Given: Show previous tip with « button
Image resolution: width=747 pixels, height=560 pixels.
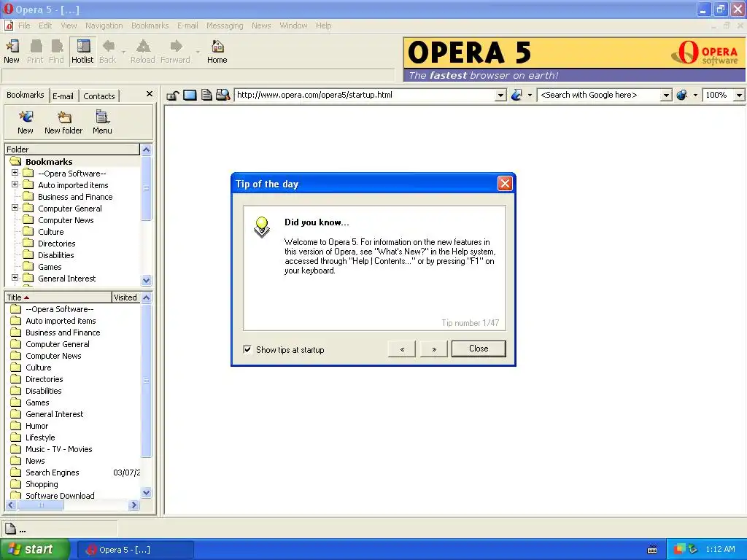Looking at the screenshot, I should (x=402, y=349).
